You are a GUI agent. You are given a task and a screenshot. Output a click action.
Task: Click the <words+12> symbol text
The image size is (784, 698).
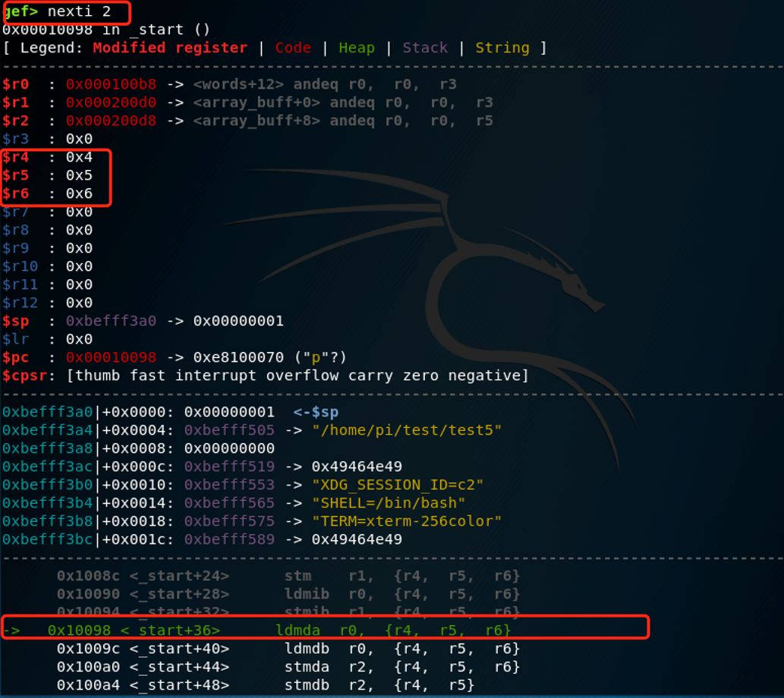click(x=238, y=84)
